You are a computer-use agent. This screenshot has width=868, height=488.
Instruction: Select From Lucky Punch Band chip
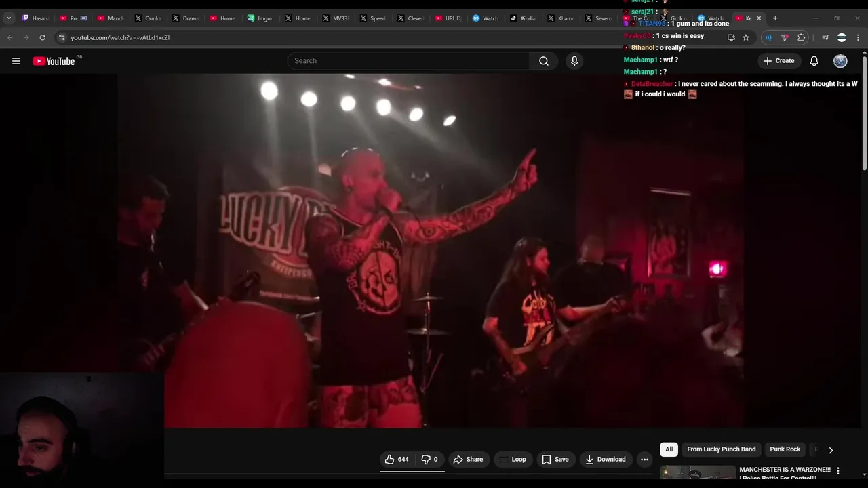[721, 449]
